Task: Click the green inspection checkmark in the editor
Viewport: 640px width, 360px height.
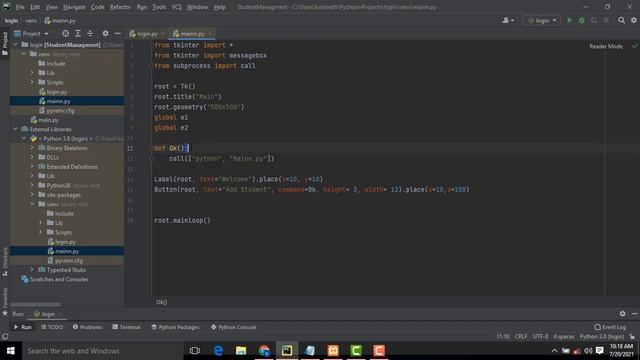Action: click(635, 46)
